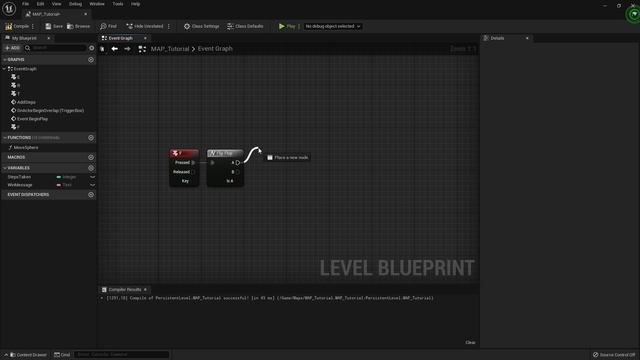Collapse the Variables section
This screenshot has width=640, height=360.
(5, 168)
